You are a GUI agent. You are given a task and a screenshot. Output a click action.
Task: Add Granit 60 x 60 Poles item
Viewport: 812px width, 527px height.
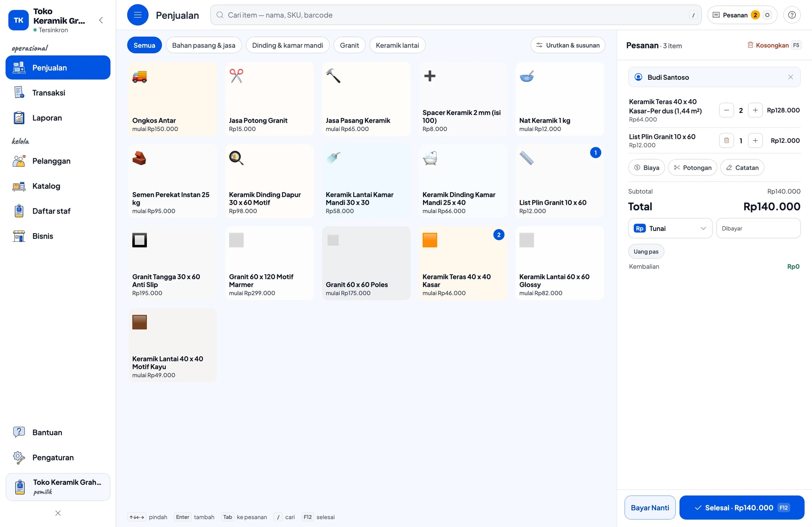pyautogui.click(x=366, y=263)
